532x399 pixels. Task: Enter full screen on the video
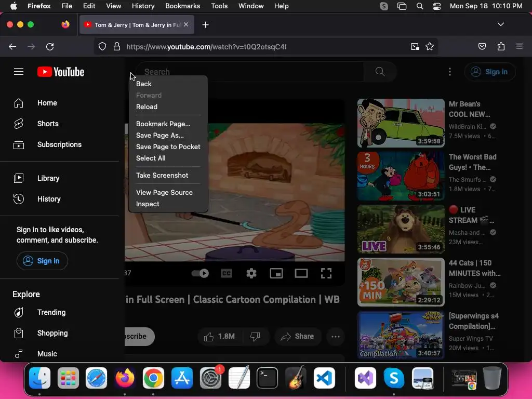[x=326, y=273]
